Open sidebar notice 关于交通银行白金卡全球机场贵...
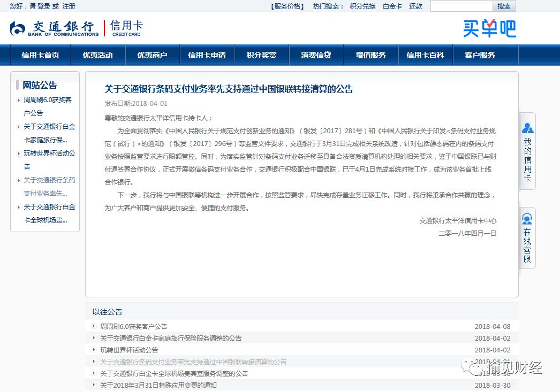 (49, 213)
